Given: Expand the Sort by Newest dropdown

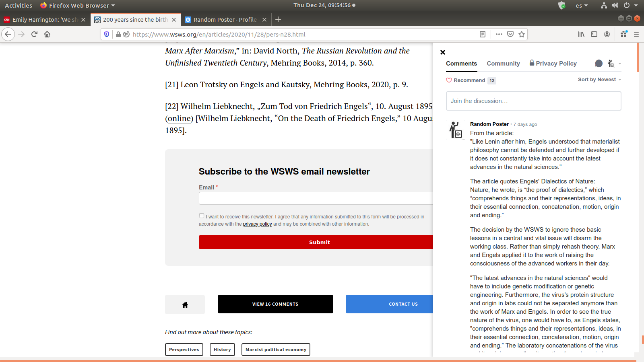Looking at the screenshot, I should (x=599, y=80).
